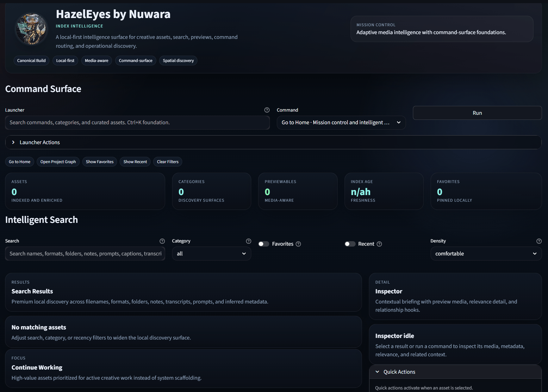The image size is (548, 392).
Task: Open the Recent toggle help icon
Action: tap(379, 244)
